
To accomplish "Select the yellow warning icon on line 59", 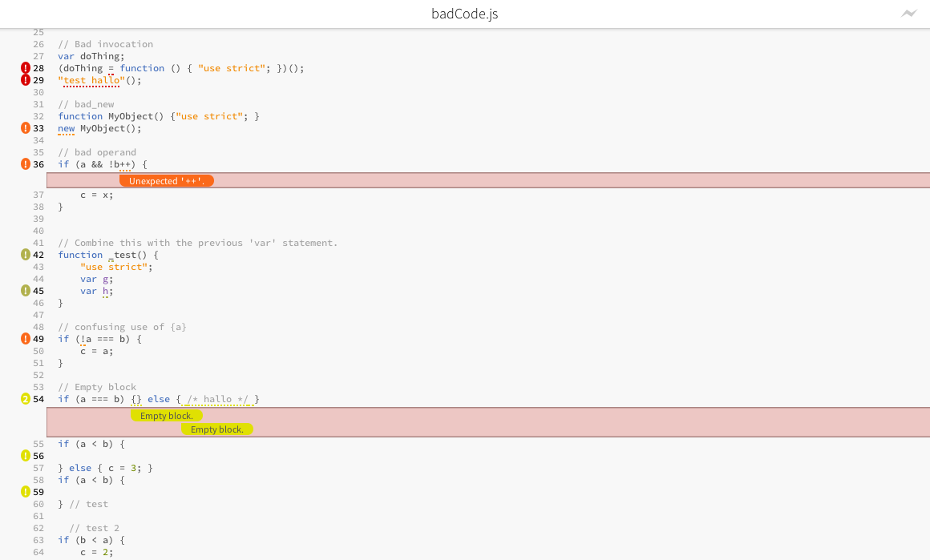I will click(x=25, y=492).
